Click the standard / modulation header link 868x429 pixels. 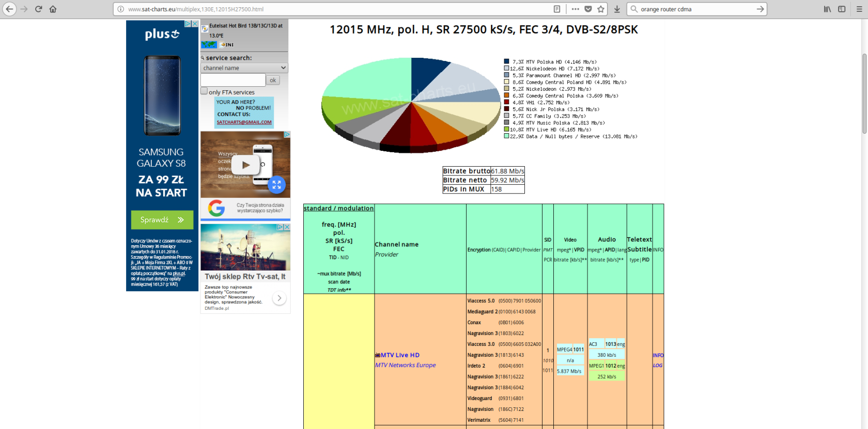click(x=338, y=208)
